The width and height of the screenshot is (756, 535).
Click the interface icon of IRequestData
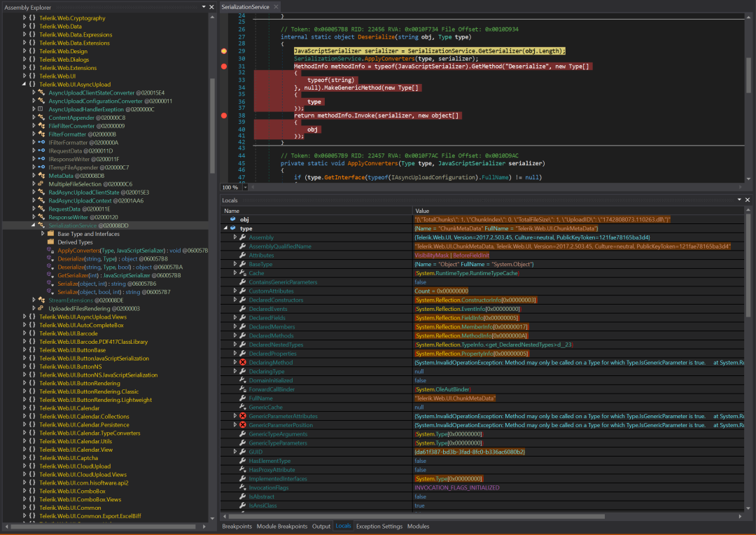tap(41, 151)
